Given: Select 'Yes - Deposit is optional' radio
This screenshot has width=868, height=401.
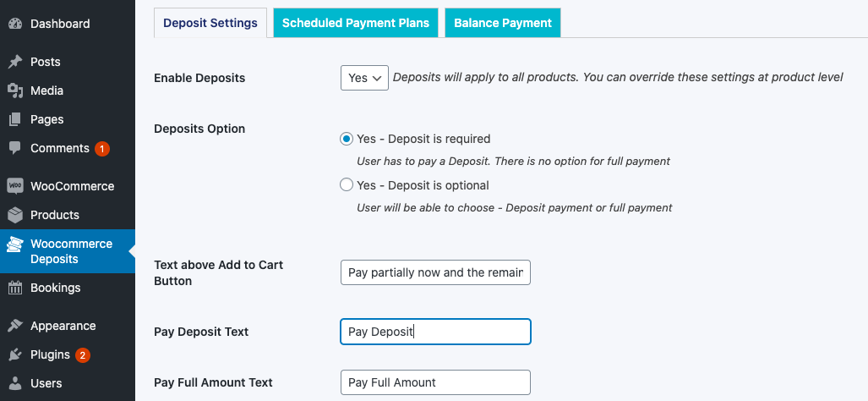Looking at the screenshot, I should click(347, 185).
